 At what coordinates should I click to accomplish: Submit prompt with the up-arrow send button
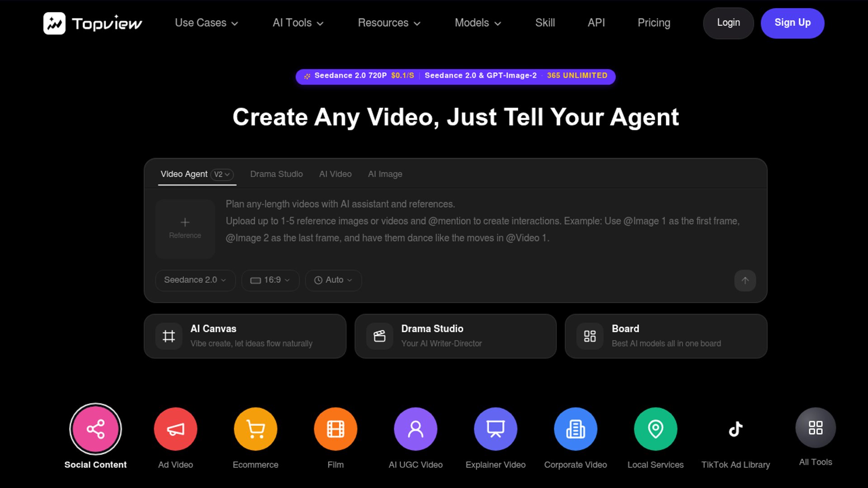click(x=745, y=281)
